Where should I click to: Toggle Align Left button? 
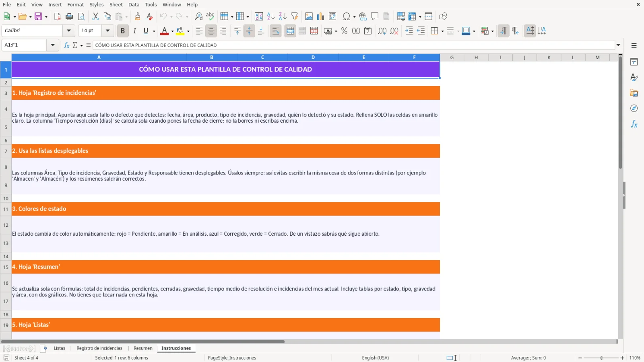click(x=199, y=31)
